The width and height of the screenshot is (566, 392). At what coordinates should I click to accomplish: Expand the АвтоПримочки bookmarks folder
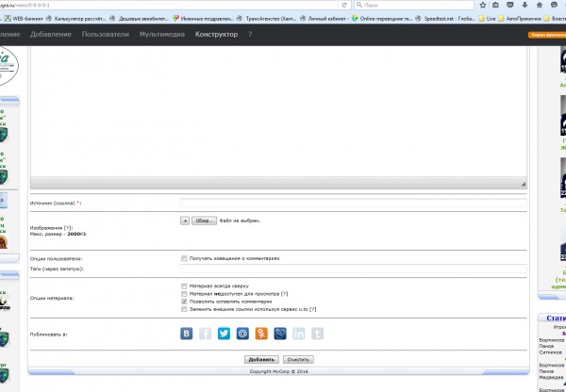[520, 19]
